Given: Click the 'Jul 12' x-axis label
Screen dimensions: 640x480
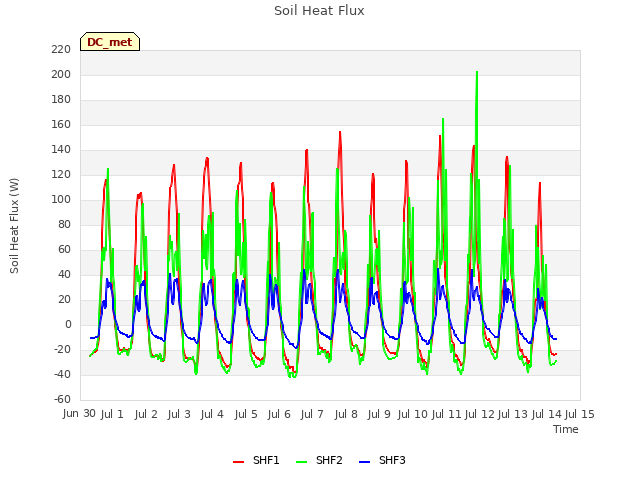Looking at the screenshot, I should (x=479, y=414).
